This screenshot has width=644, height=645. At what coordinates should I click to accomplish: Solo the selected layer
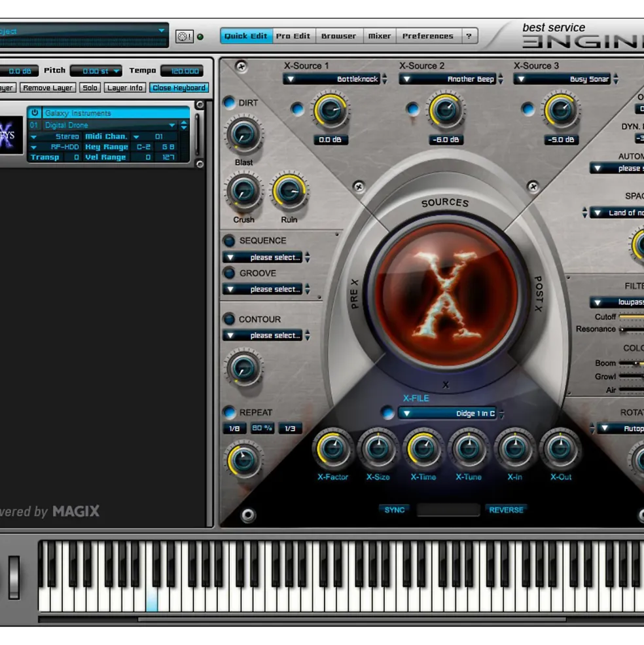[90, 88]
